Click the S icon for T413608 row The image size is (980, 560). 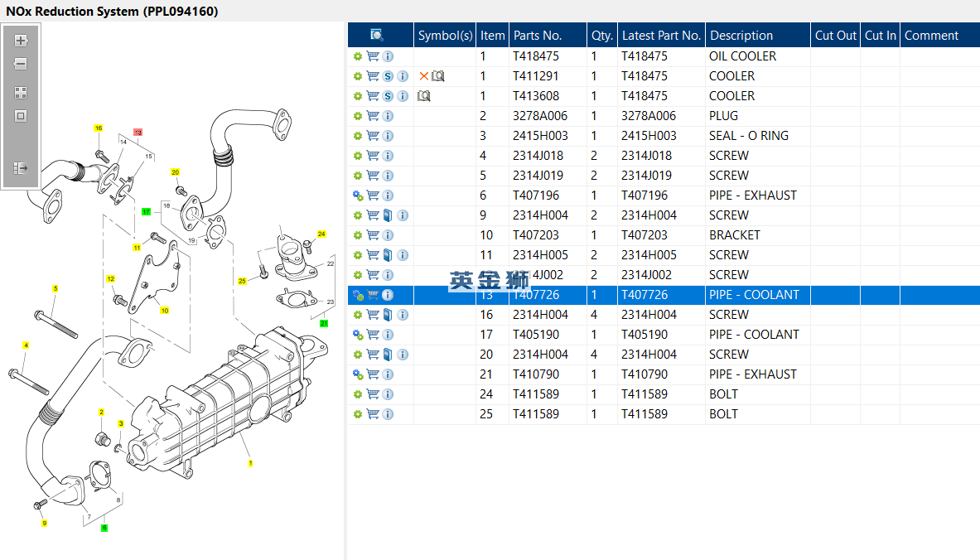(389, 96)
